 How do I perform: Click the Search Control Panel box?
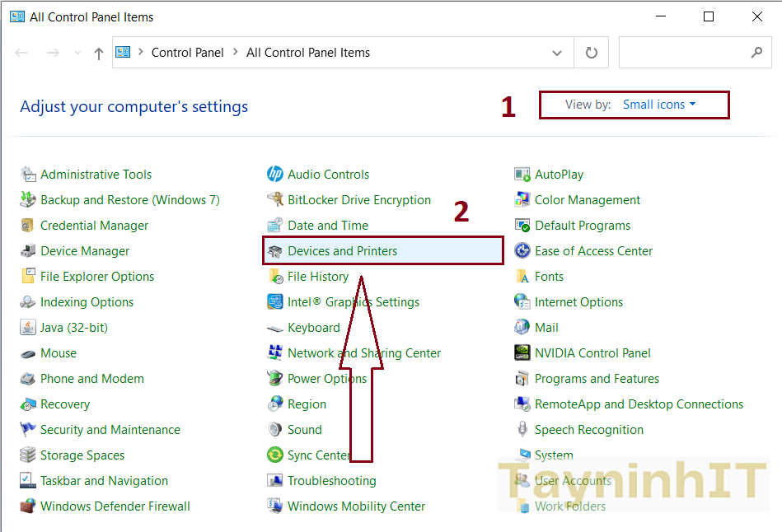click(x=684, y=53)
